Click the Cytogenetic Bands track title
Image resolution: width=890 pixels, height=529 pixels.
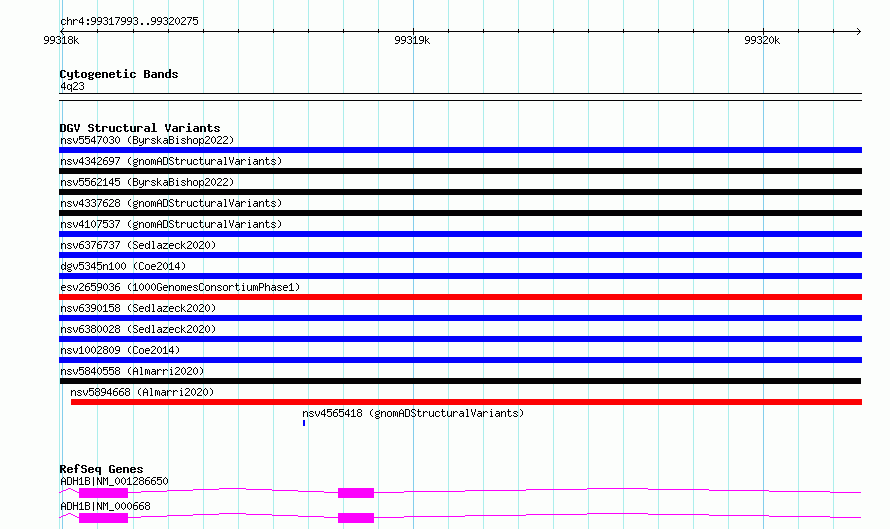[119, 74]
